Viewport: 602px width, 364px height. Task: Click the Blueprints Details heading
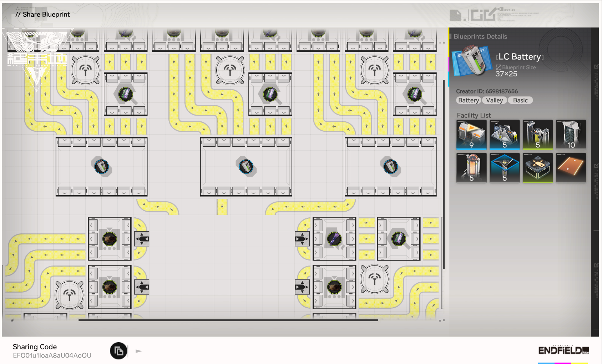(480, 36)
